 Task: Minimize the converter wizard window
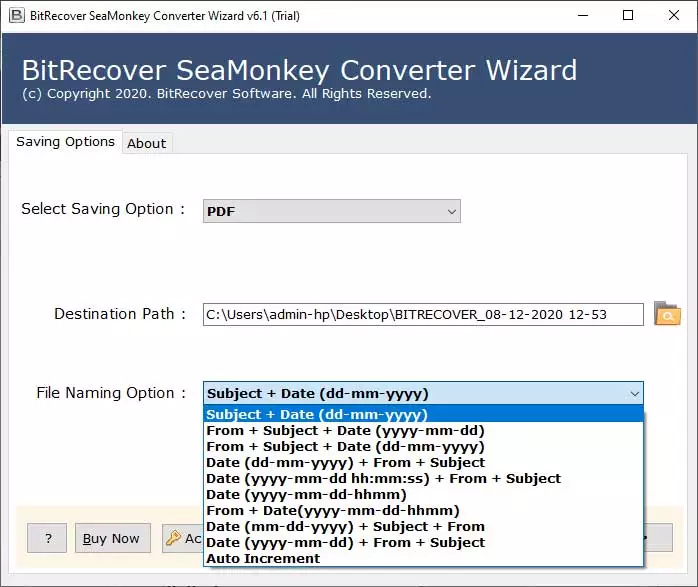tap(583, 16)
